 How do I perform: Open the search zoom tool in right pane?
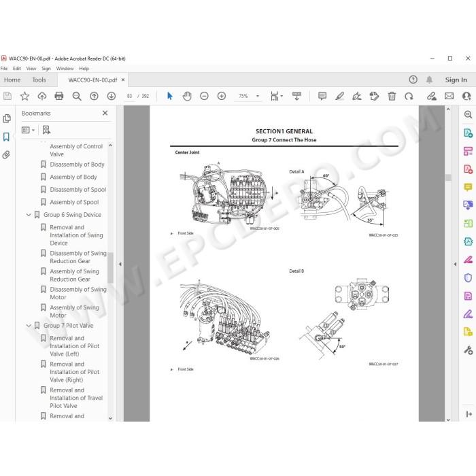[468, 114]
